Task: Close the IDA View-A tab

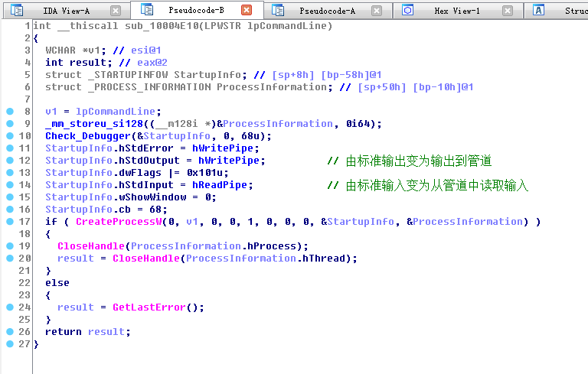Action: (x=116, y=11)
